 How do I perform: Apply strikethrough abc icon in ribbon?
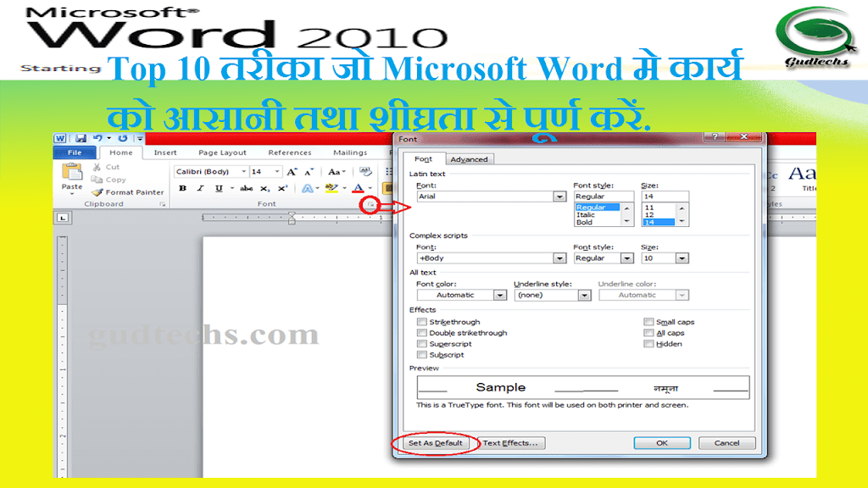pos(247,188)
